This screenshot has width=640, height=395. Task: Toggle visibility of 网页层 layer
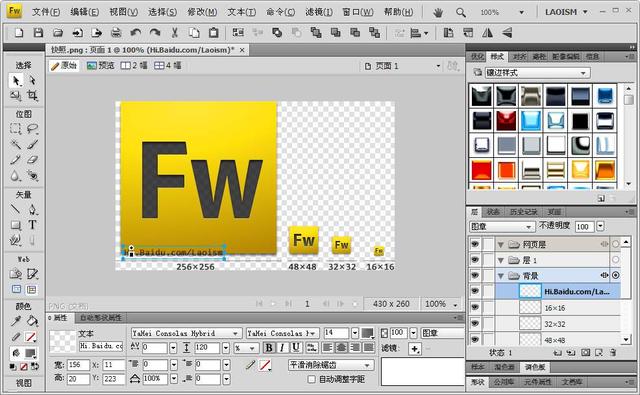point(474,244)
